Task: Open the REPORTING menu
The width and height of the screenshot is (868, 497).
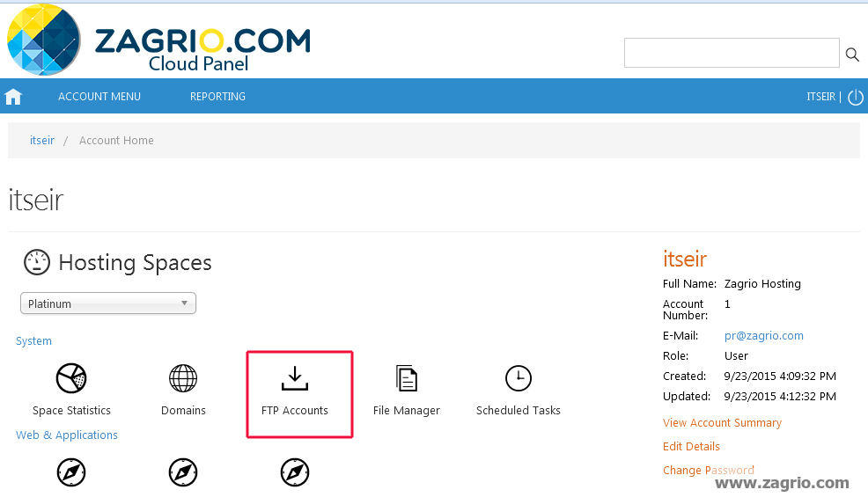Action: [x=217, y=96]
